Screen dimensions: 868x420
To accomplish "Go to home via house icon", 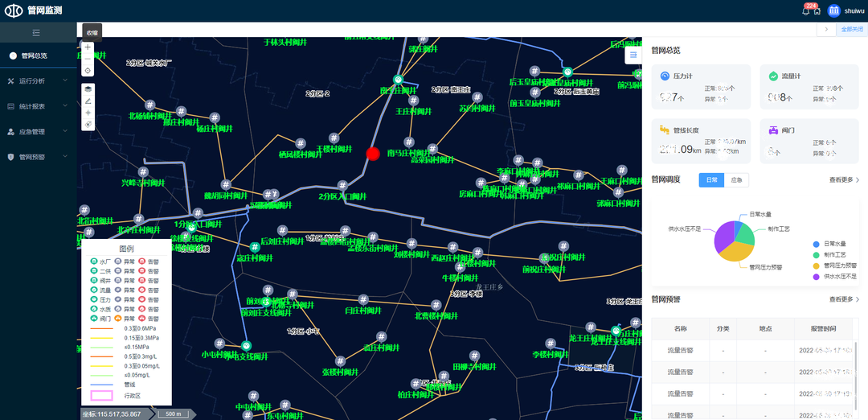I will (x=817, y=10).
